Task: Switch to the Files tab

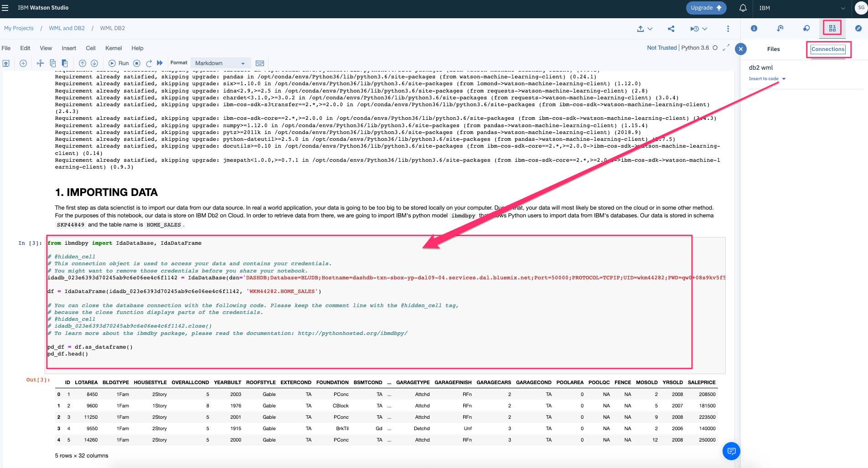Action: (x=773, y=49)
